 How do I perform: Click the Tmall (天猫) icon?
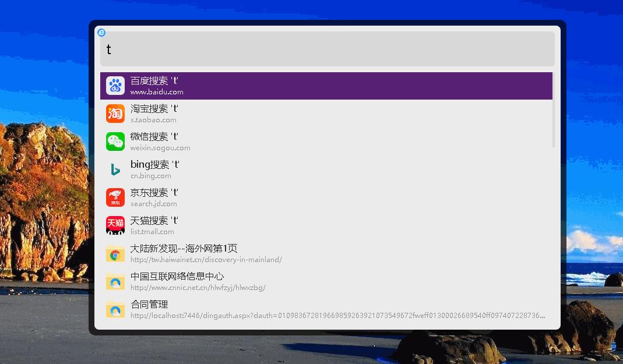coord(115,225)
